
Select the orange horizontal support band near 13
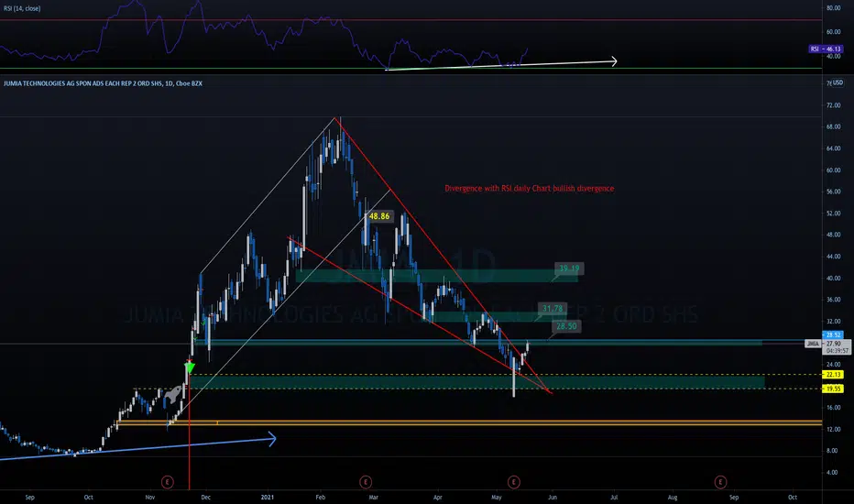(469, 422)
